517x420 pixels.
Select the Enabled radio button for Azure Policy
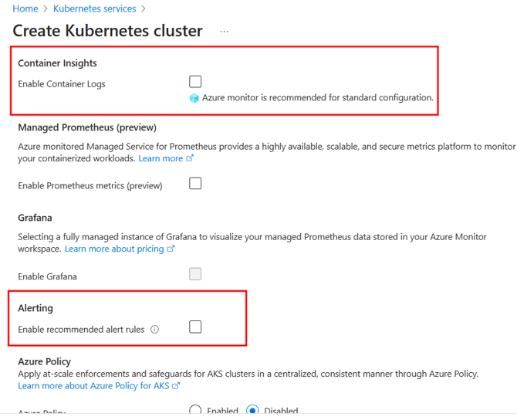point(195,411)
